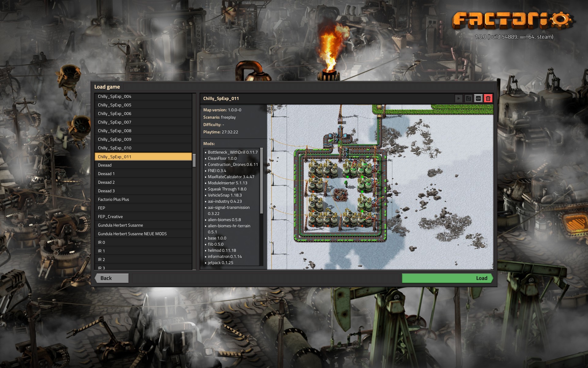Select save Chilly_SpExp_007
Image resolution: width=588 pixels, height=368 pixels.
(143, 122)
